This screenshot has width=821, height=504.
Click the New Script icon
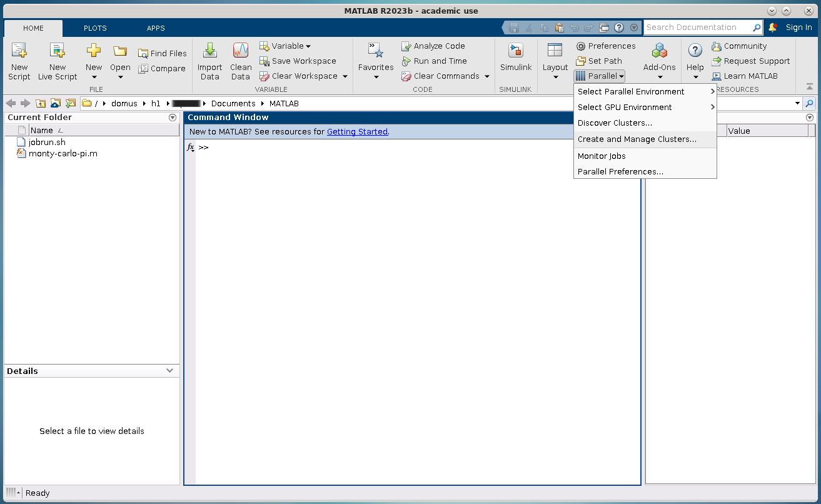pos(19,51)
